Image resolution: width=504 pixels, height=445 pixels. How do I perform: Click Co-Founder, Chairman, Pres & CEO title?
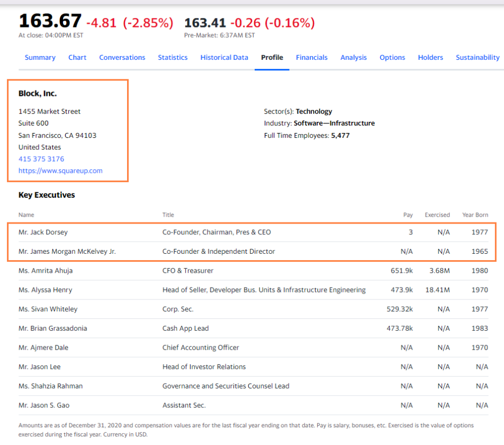point(216,232)
